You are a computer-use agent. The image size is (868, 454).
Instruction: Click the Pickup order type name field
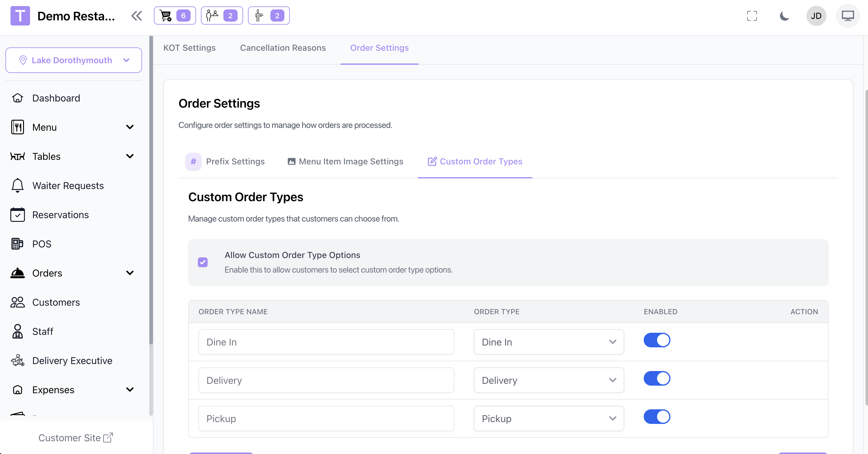tap(326, 418)
